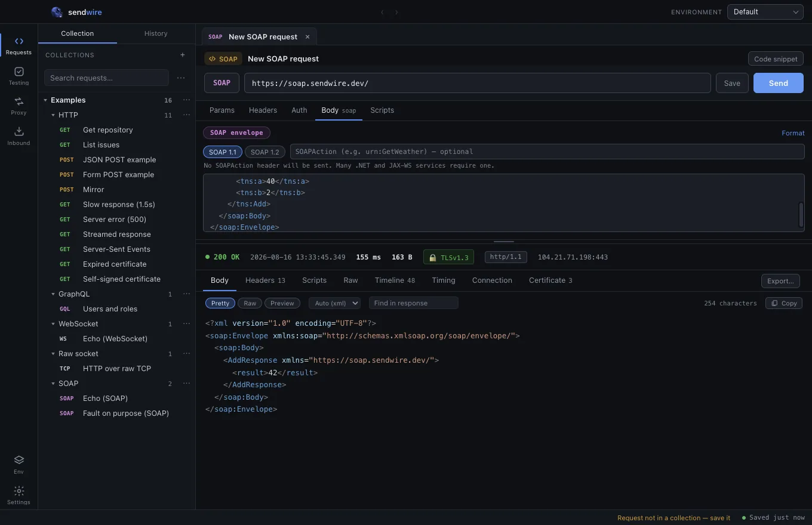Open the Inbound sidebar section
Screen dimensions: 812x525
point(19,136)
